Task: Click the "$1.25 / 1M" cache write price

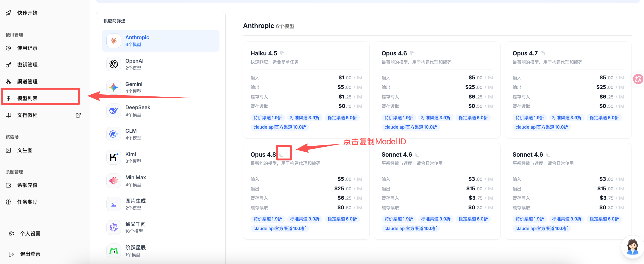Action: [350, 96]
